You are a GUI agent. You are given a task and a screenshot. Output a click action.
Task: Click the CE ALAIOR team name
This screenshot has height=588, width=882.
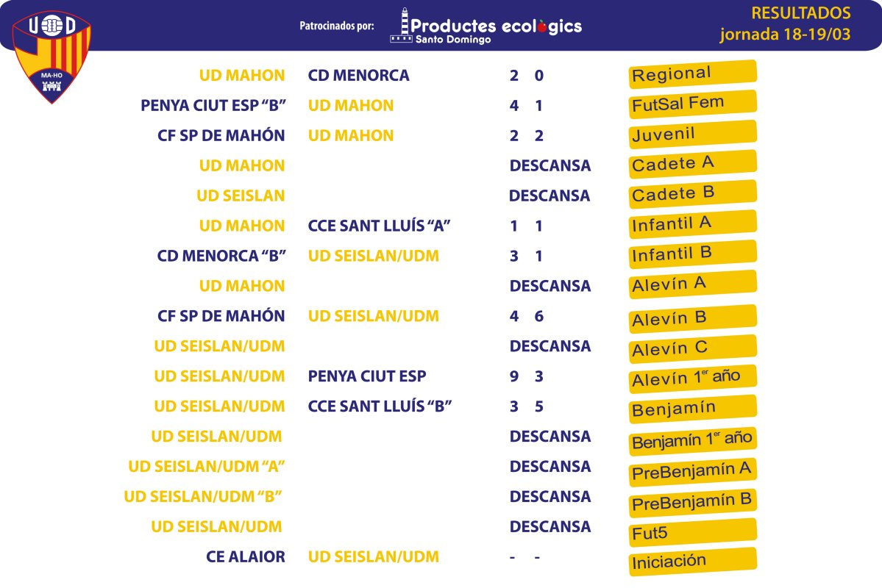point(245,556)
